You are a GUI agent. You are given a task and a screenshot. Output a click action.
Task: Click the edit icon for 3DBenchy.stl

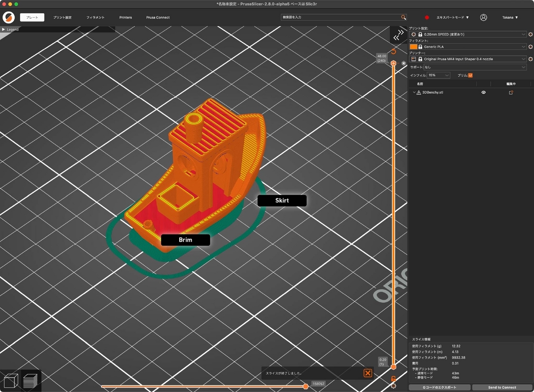pos(511,93)
